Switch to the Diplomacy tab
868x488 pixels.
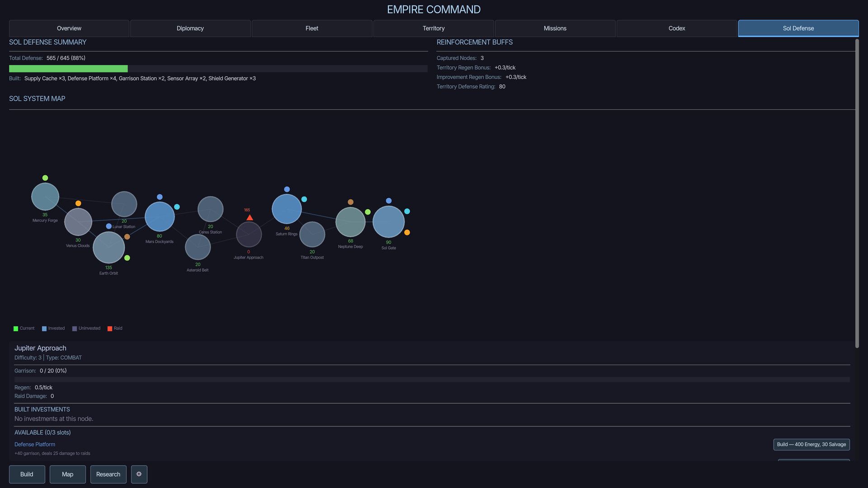(190, 28)
